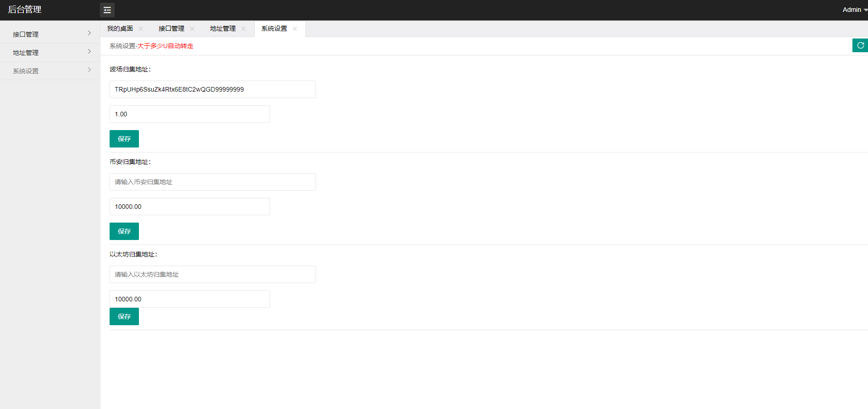Click the green refresh icon

pos(860,45)
